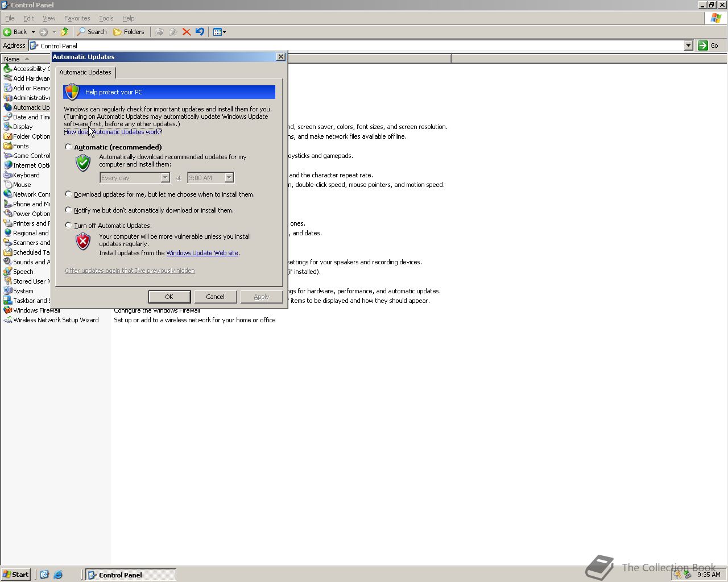Click Cancel in Automatic Updates dialog
Screen dimensions: 728x582
pos(215,297)
